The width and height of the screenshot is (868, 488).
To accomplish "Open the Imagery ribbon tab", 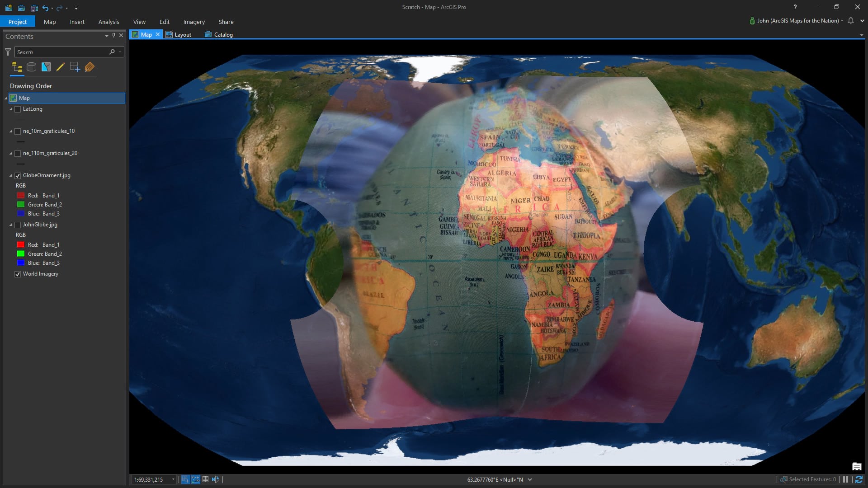I will pyautogui.click(x=193, y=22).
